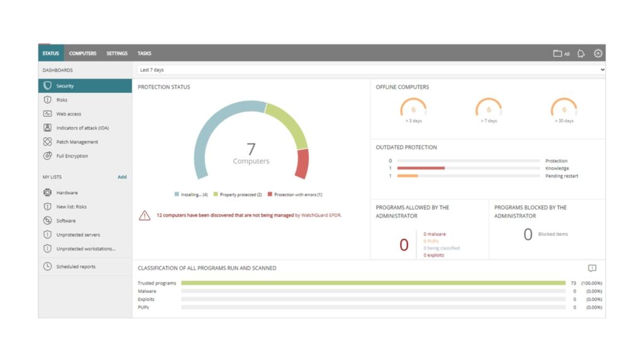Click the Scheduled reports clock icon
The image size is (644, 362).
(47, 266)
